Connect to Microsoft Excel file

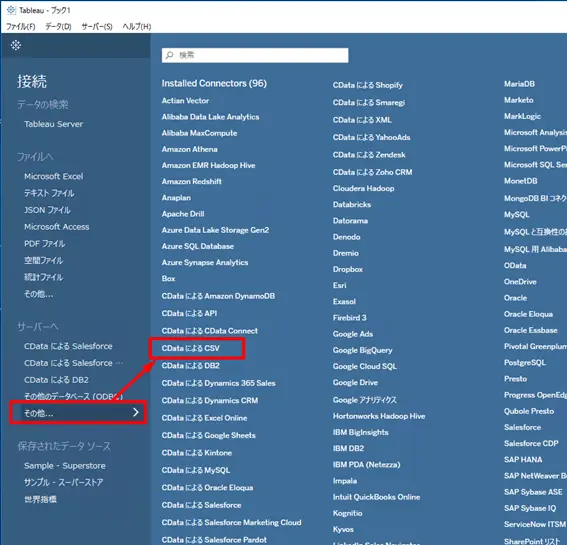click(x=54, y=176)
